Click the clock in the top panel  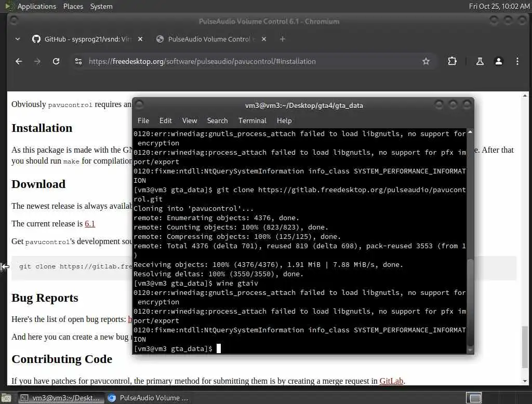point(499,6)
